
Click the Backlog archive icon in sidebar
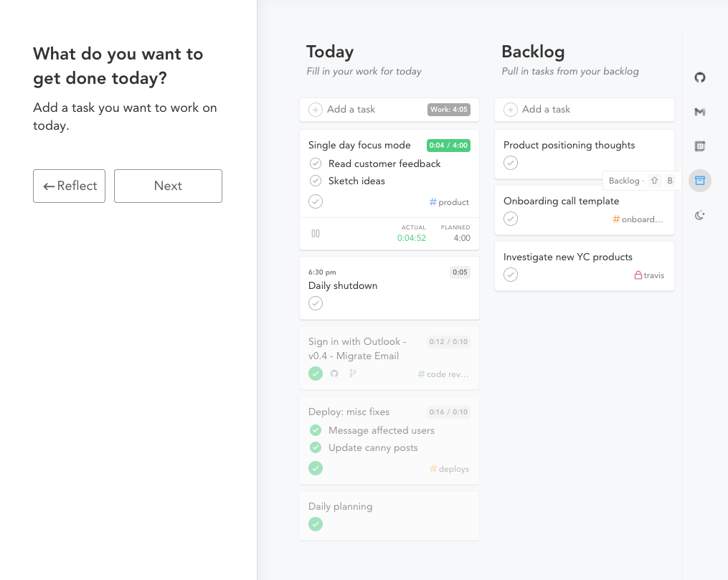(700, 181)
